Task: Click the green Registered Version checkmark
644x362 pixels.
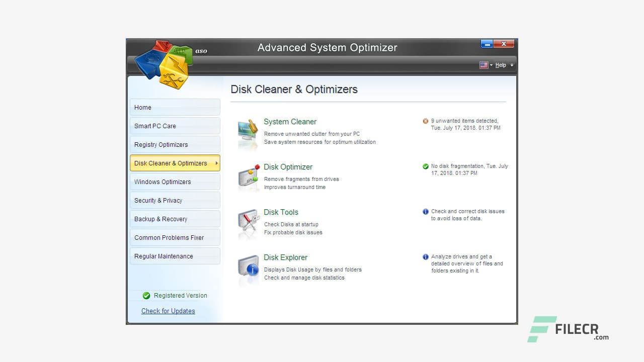Action: (x=146, y=296)
